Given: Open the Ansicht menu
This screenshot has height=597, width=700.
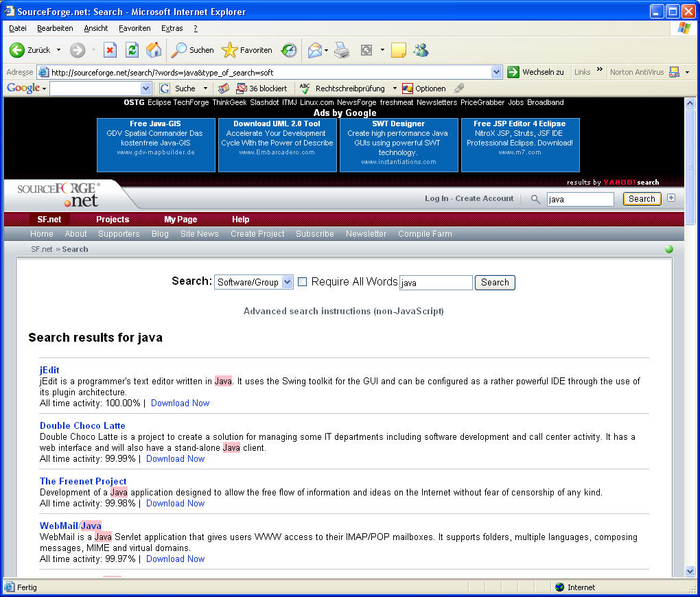Looking at the screenshot, I should 96,28.
